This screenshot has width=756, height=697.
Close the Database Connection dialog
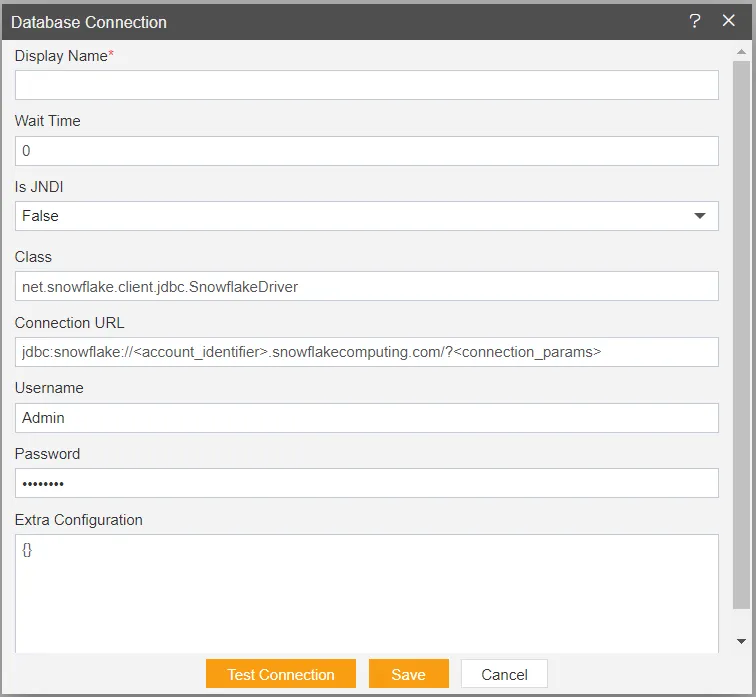(729, 21)
